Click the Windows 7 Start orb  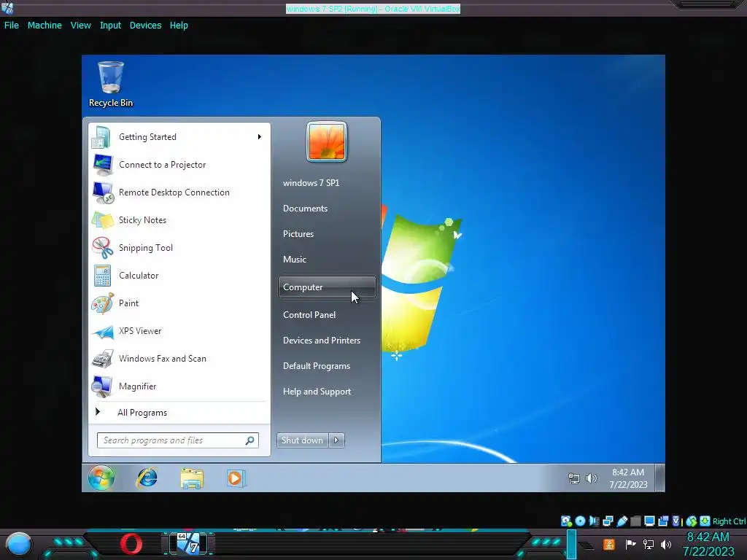(x=101, y=478)
